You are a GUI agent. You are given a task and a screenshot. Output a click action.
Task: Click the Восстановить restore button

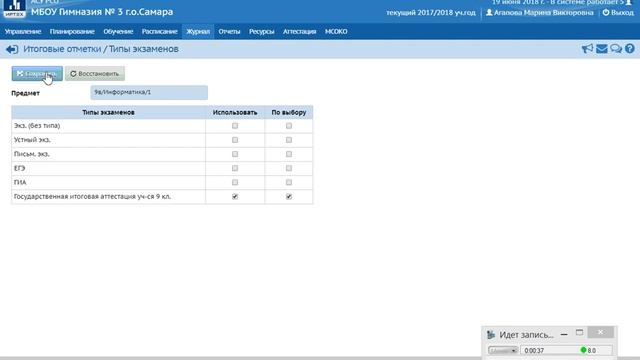pos(95,73)
